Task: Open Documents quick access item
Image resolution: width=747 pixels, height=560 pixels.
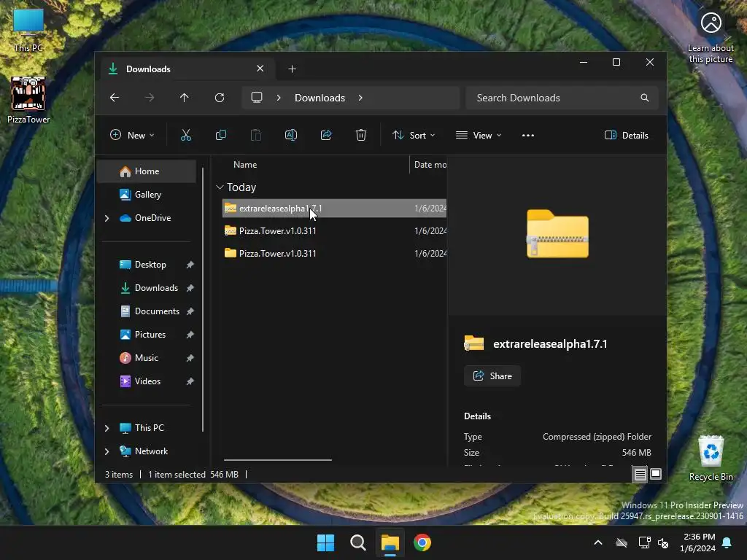Action: (147, 311)
